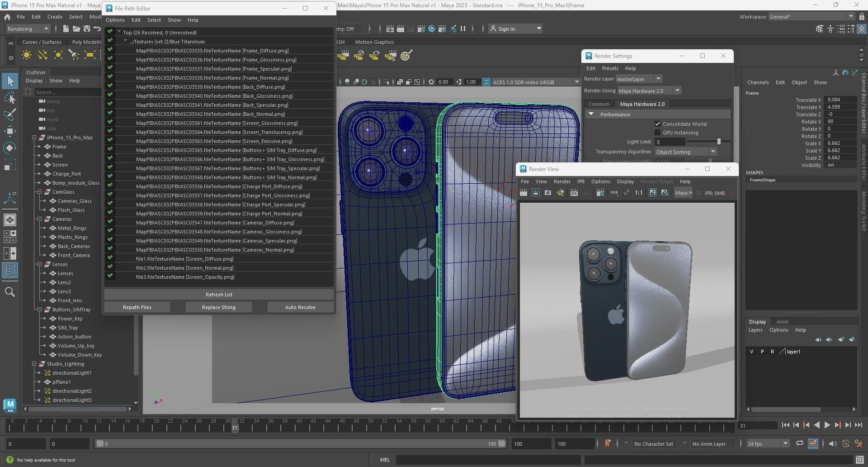Create a point light from the shelf

tap(58, 55)
